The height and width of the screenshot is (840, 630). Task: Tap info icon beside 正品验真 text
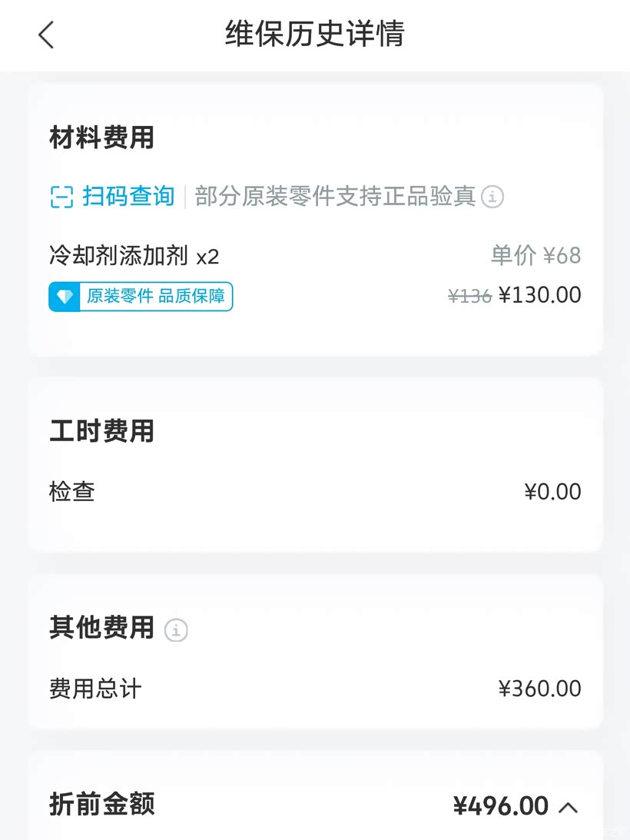492,197
